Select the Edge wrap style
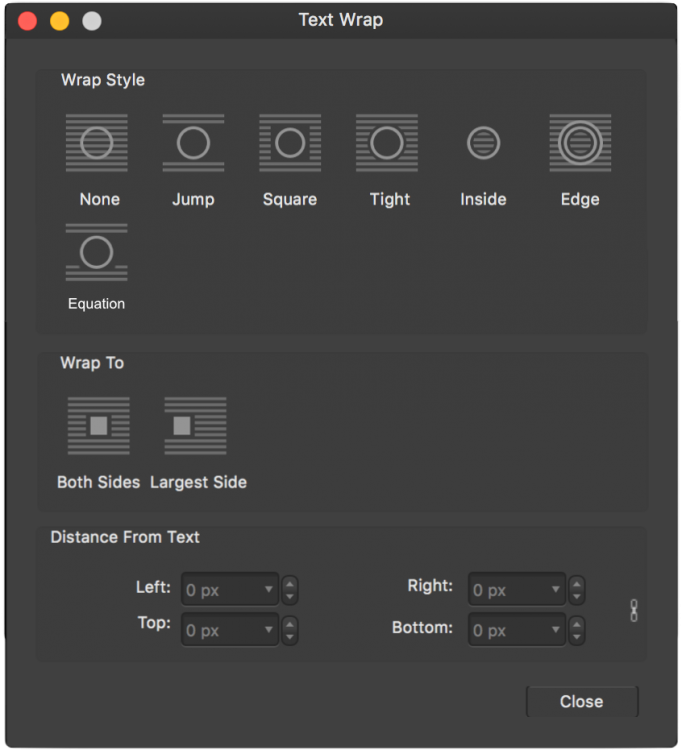The width and height of the screenshot is (682, 750). (x=580, y=143)
